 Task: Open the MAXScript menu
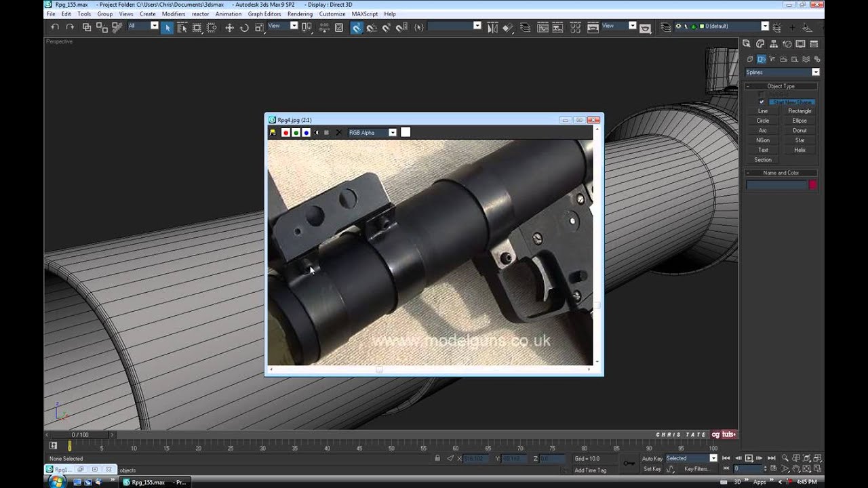click(365, 14)
